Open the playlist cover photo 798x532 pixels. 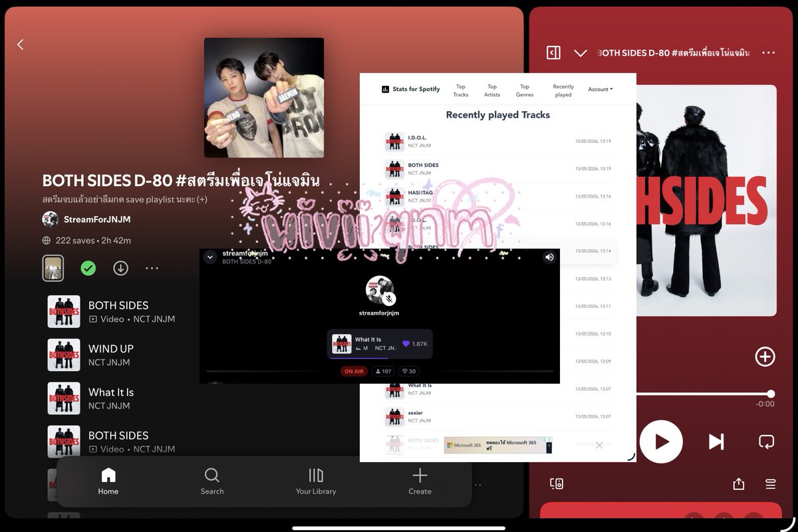point(264,97)
